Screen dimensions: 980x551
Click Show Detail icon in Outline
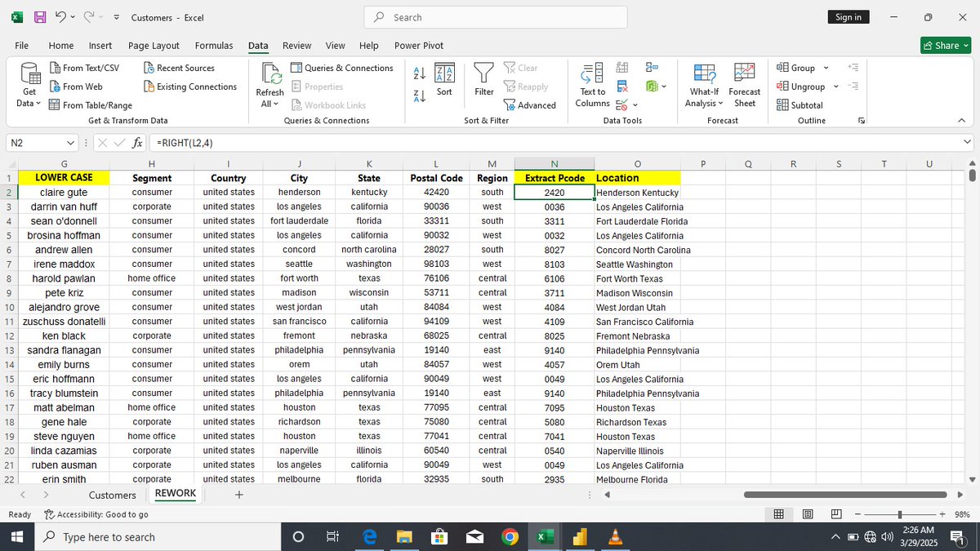[x=853, y=68]
